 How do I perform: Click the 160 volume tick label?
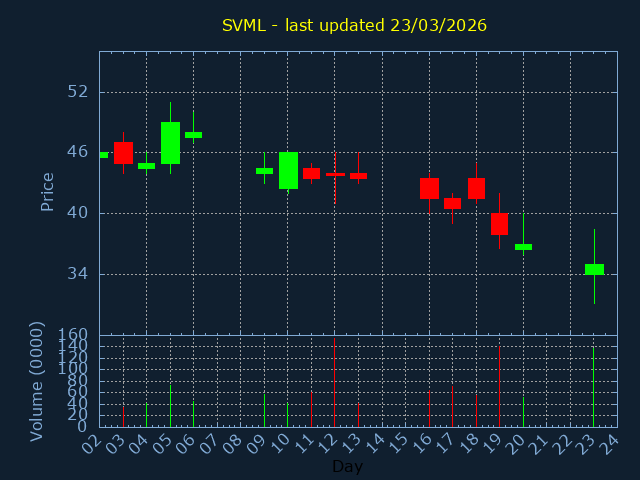coord(72,335)
